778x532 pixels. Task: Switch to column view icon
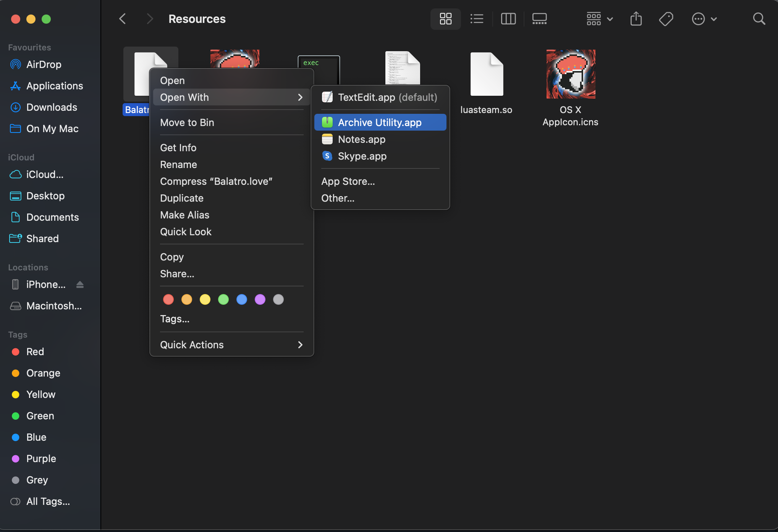tap(508, 19)
